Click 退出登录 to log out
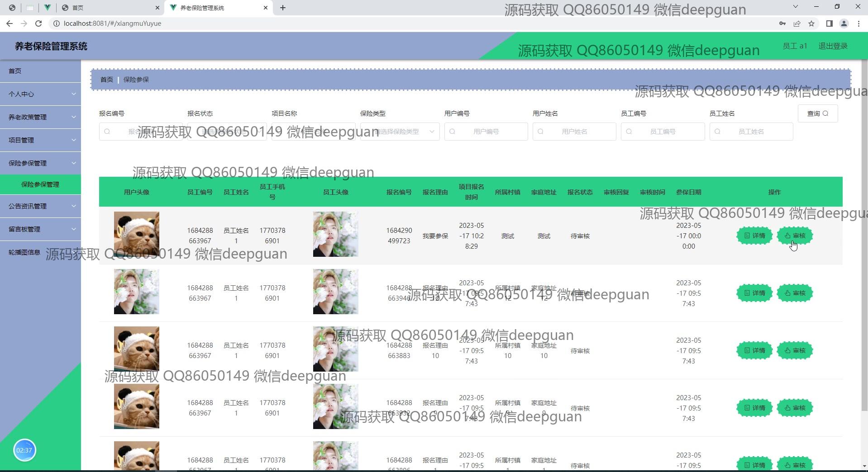The width and height of the screenshot is (868, 472). [x=833, y=46]
